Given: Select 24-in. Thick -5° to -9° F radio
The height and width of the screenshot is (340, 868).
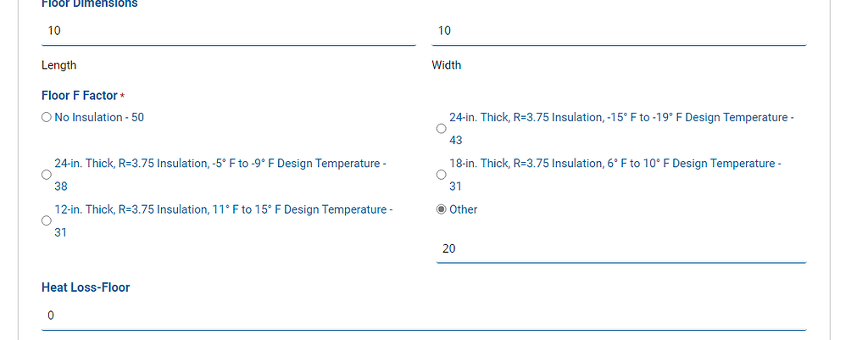Looking at the screenshot, I should (47, 175).
